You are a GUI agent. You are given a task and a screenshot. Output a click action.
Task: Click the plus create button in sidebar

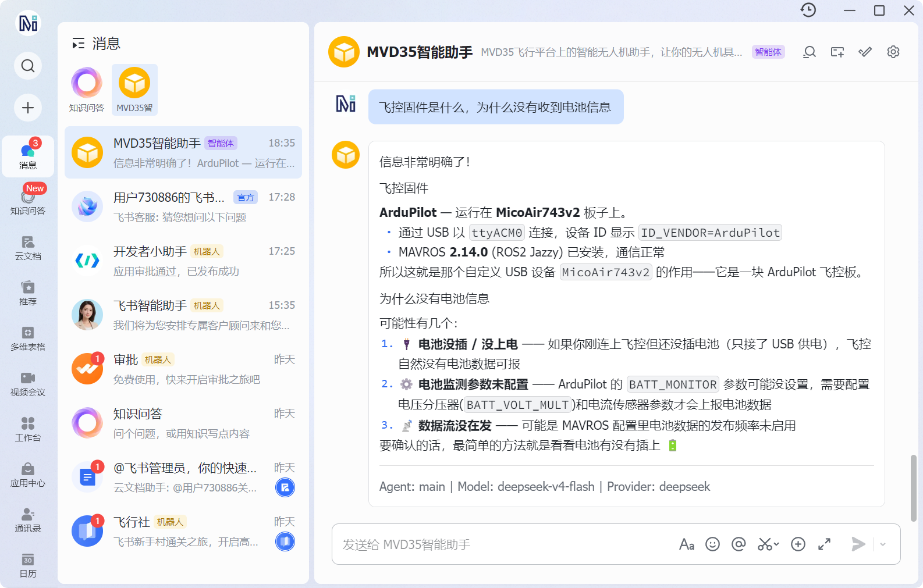click(x=28, y=108)
